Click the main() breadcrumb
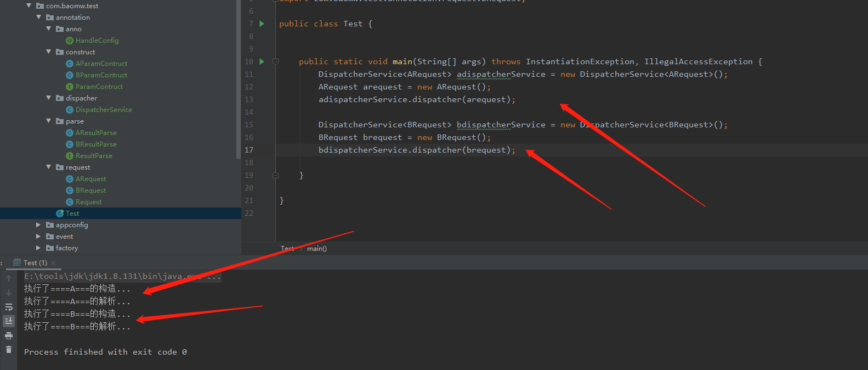The height and width of the screenshot is (370, 868). click(317, 249)
